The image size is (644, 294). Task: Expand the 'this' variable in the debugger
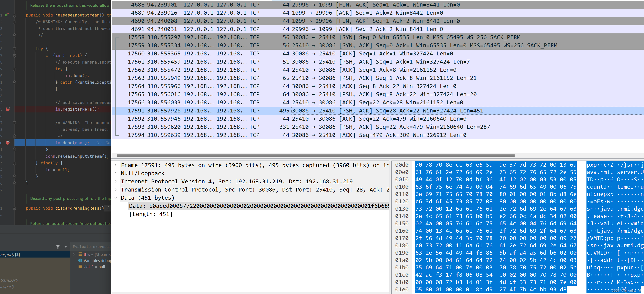tap(74, 254)
